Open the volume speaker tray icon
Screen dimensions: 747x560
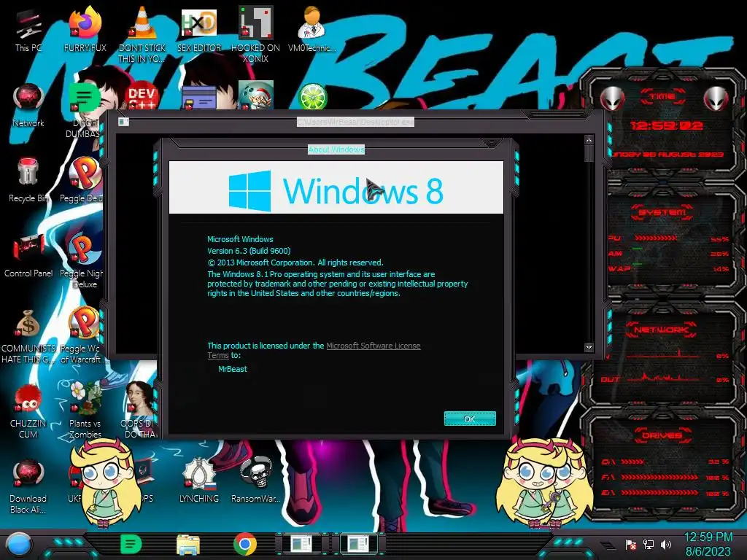(x=665, y=545)
